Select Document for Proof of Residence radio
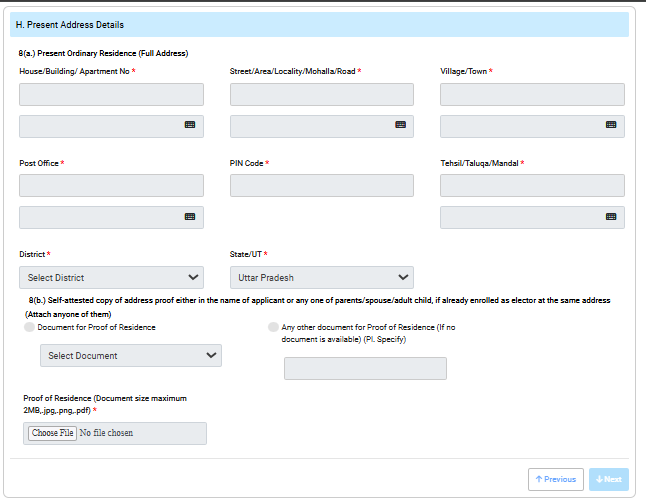This screenshot has height=501, width=646. click(x=28, y=327)
